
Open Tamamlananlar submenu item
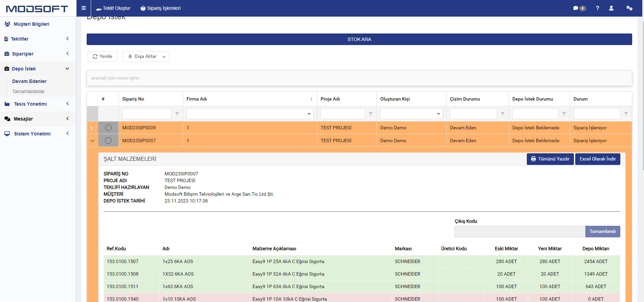(28, 91)
